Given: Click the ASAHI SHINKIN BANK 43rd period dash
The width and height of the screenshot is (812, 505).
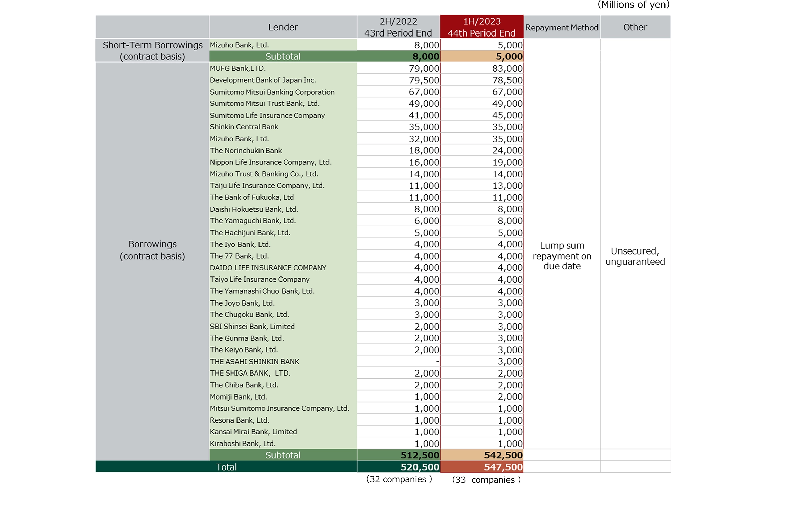Looking at the screenshot, I should tap(438, 361).
